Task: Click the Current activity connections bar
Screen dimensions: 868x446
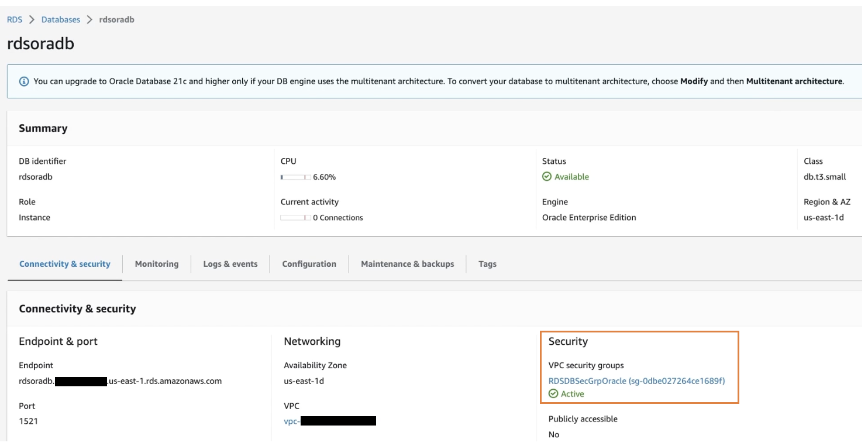Action: pos(295,218)
